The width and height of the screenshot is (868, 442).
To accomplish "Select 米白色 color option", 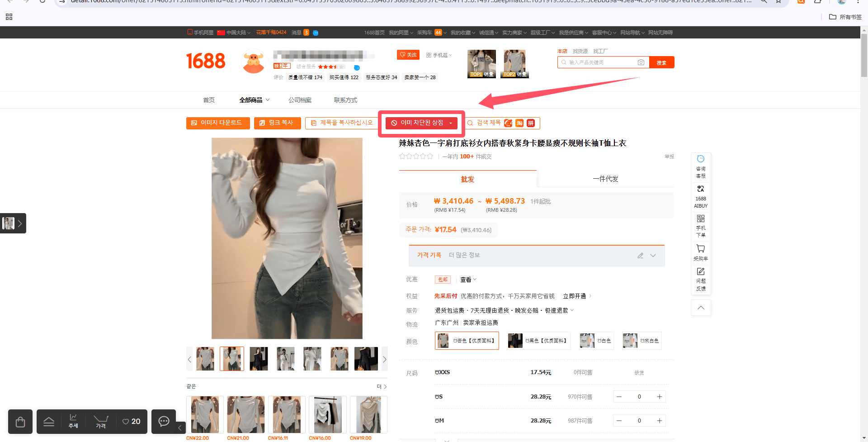I will 642,341.
